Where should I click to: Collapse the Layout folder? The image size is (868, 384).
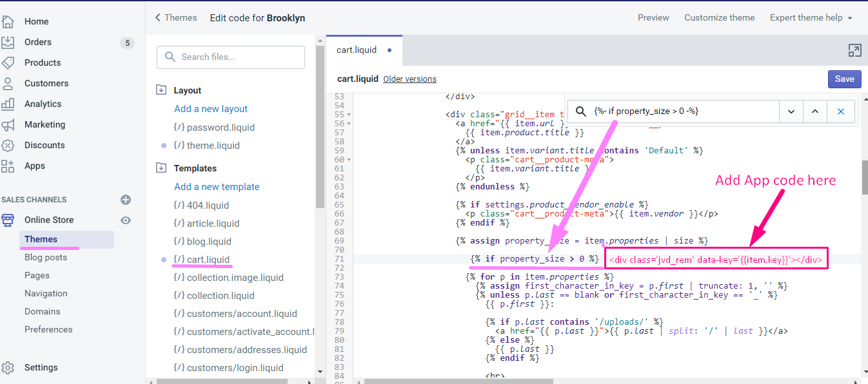click(162, 90)
